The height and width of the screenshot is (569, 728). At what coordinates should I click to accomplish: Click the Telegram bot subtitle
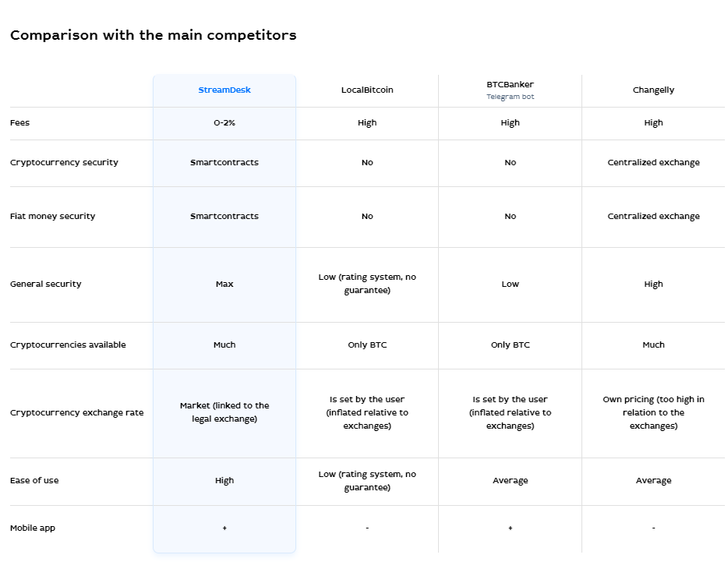[510, 97]
